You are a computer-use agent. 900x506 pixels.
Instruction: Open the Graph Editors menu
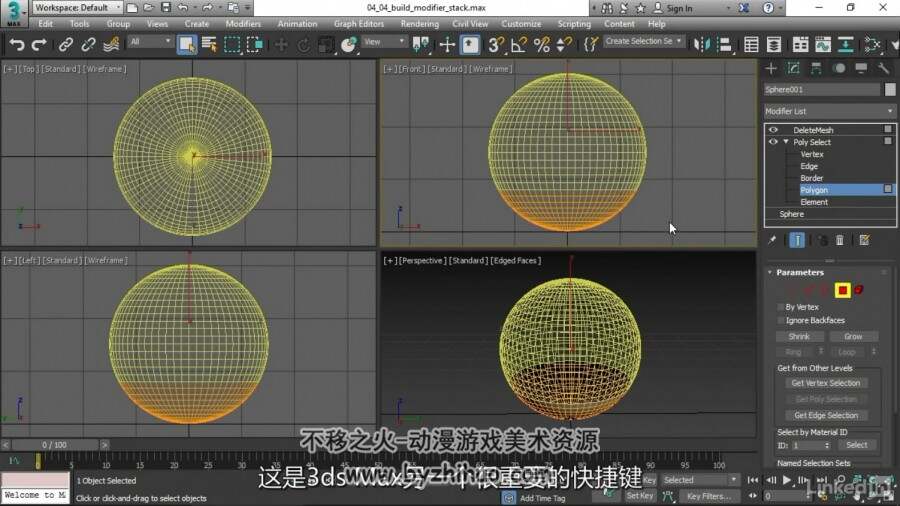[359, 24]
